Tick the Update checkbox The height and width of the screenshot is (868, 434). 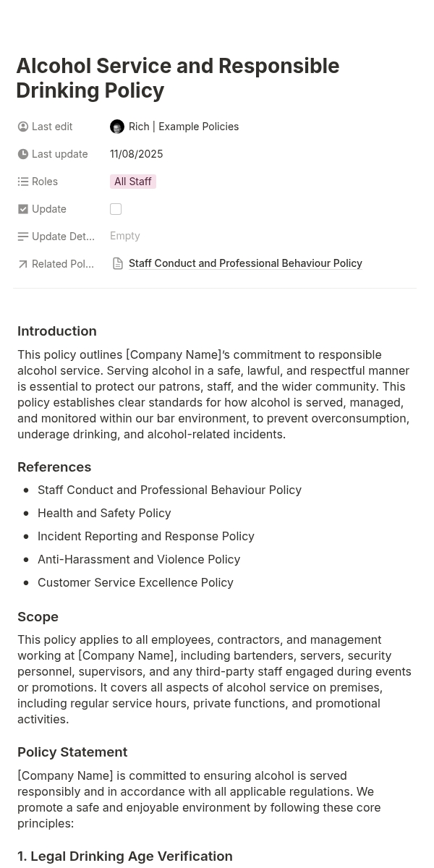click(x=116, y=209)
